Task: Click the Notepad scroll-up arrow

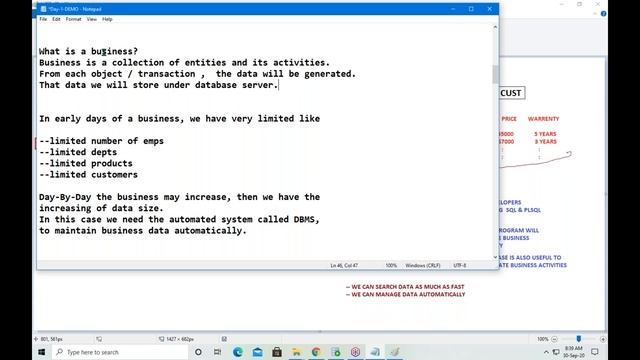Action: 495,27
